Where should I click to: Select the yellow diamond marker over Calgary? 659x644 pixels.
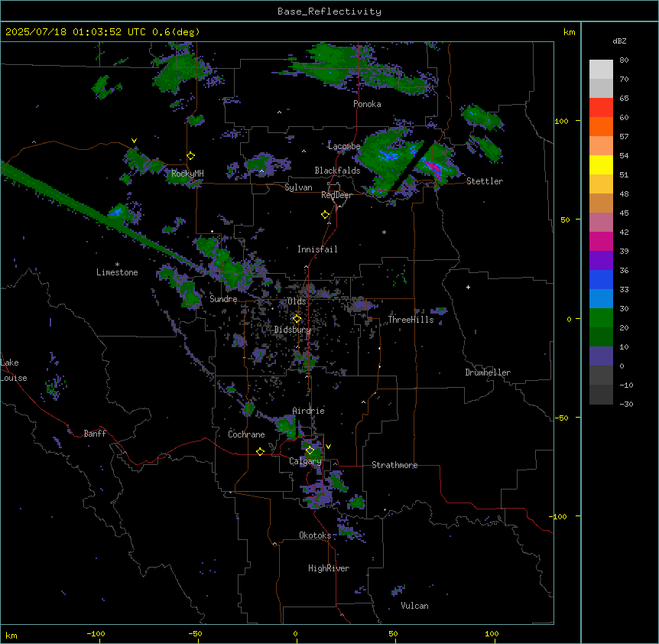(x=310, y=450)
